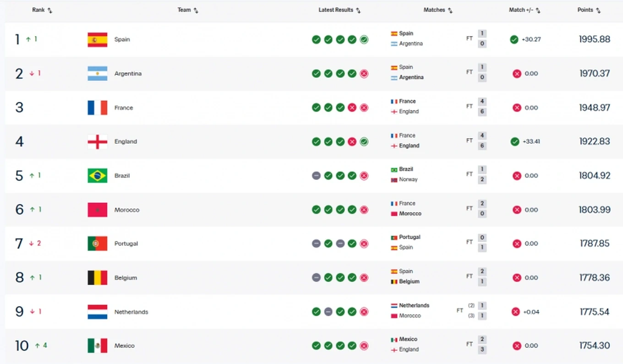Click outlined red cross in Argentina's latest results
623x364 pixels.
coord(364,74)
